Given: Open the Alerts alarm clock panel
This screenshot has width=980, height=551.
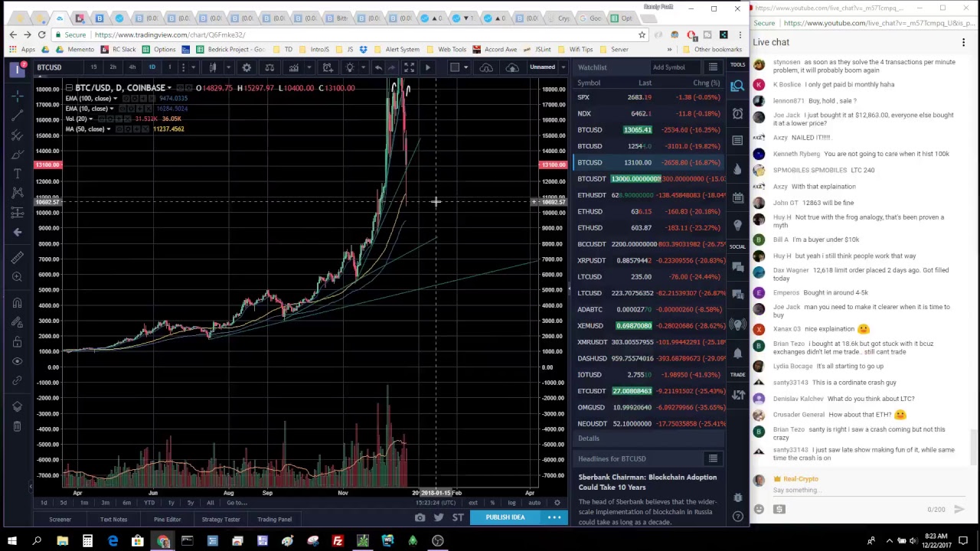Looking at the screenshot, I should [x=737, y=113].
